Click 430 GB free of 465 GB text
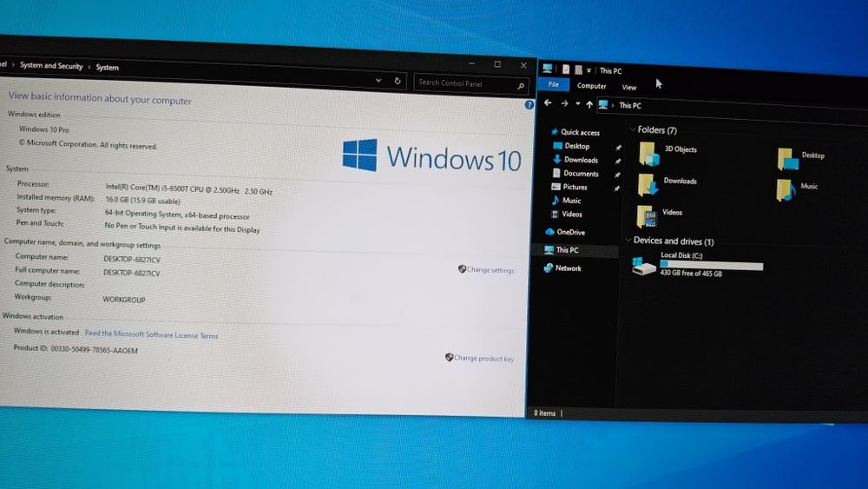The height and width of the screenshot is (489, 868). (x=690, y=273)
